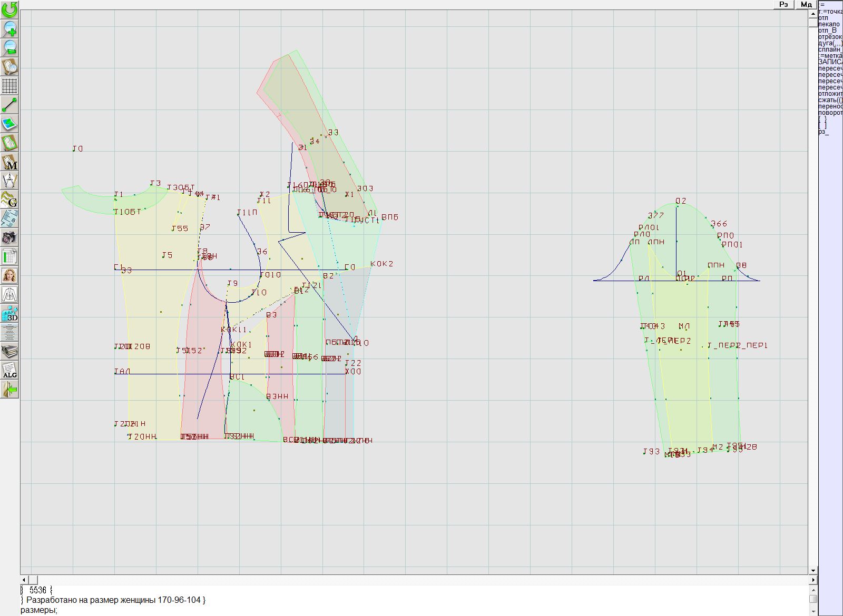Viewport: 843px width, 616px height.
Task: Click the camera snapshot icon
Action: click(x=9, y=238)
